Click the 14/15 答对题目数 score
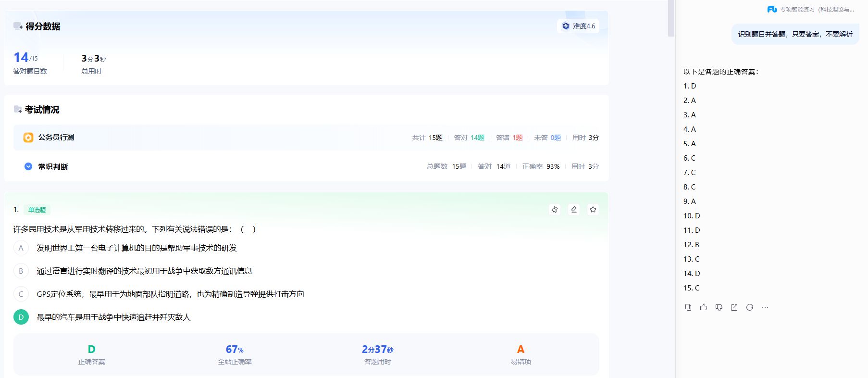The height and width of the screenshot is (378, 868). coord(25,58)
